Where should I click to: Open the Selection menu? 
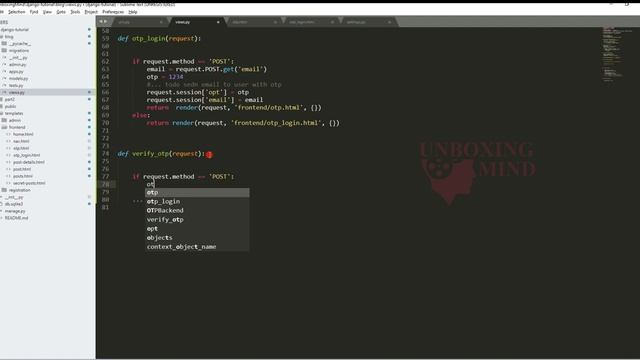tap(17, 12)
